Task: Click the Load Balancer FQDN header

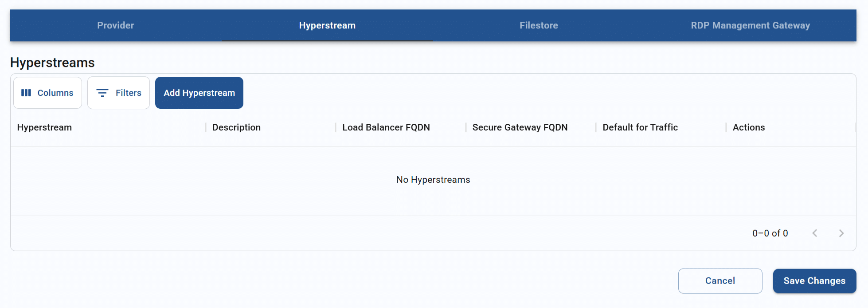Action: coord(386,127)
